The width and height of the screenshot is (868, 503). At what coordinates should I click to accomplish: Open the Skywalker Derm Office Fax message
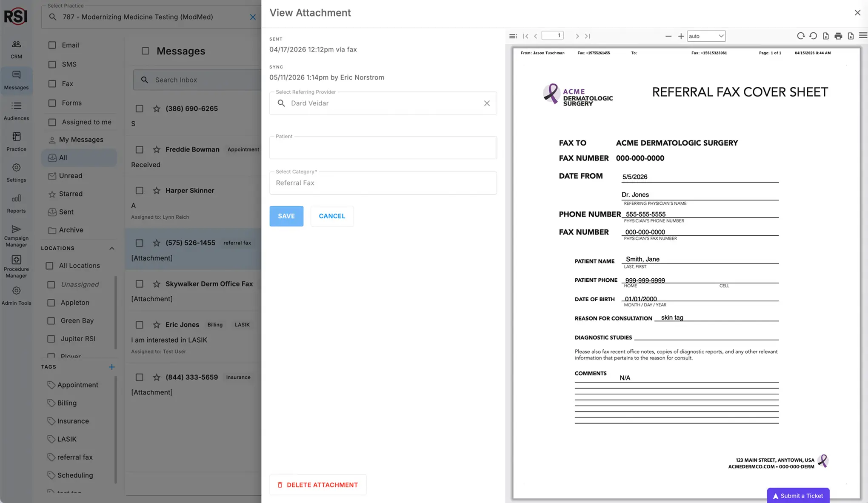(x=193, y=291)
